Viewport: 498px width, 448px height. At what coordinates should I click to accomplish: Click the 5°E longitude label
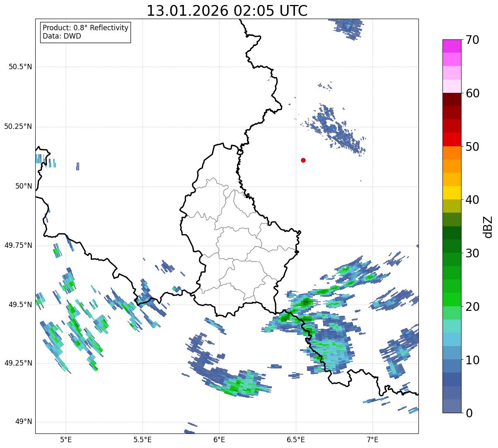coord(66,439)
